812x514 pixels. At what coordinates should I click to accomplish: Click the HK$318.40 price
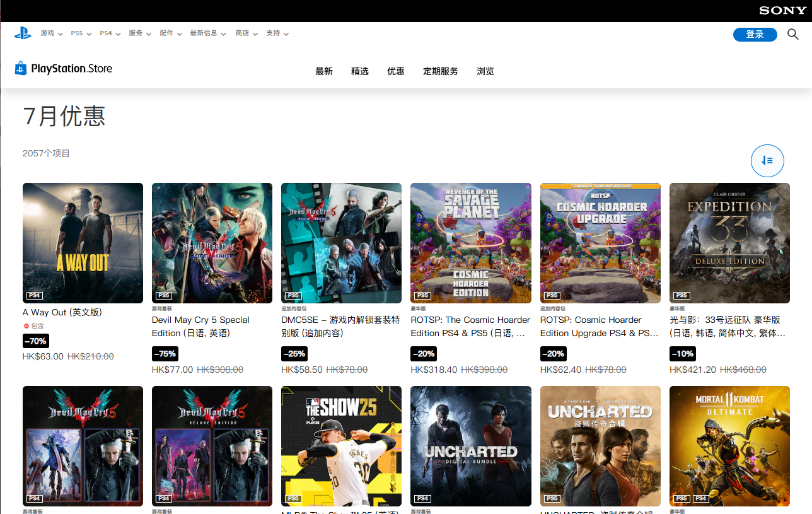click(434, 370)
